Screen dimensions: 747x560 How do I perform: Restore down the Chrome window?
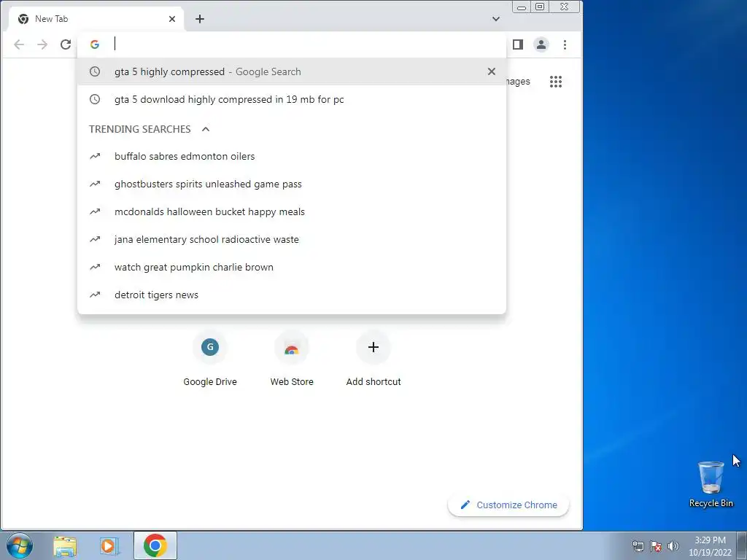click(540, 7)
